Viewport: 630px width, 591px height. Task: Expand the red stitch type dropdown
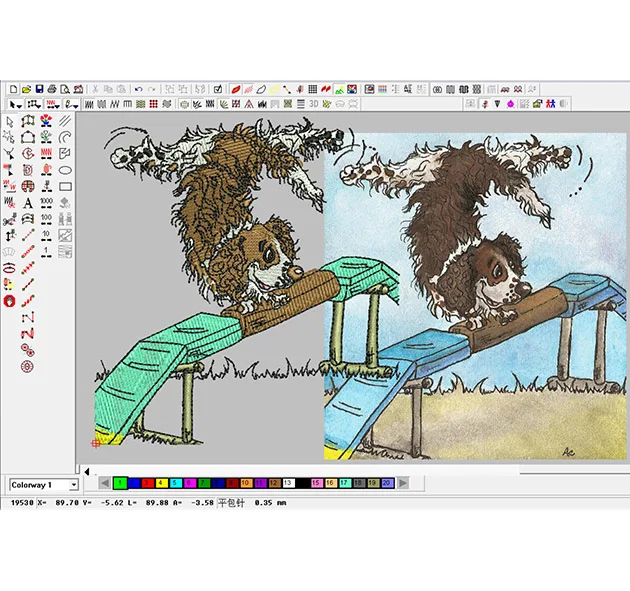coord(58,104)
